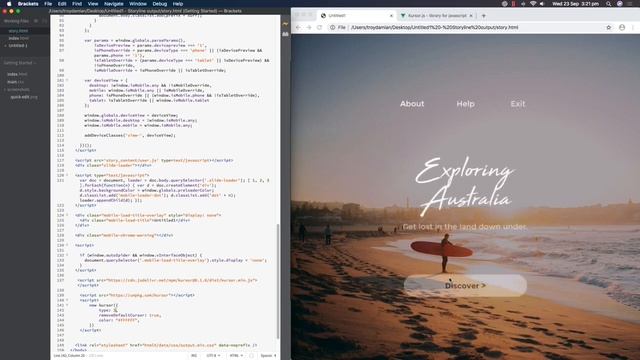Collapse the script block at line 130
This screenshot has width=640, height=360.
coord(67,245)
